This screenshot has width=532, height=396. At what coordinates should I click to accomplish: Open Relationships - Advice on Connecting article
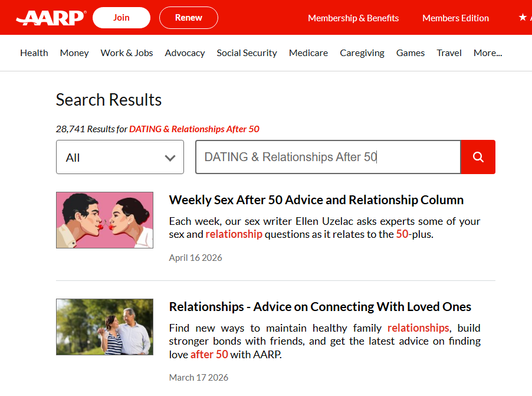(320, 307)
